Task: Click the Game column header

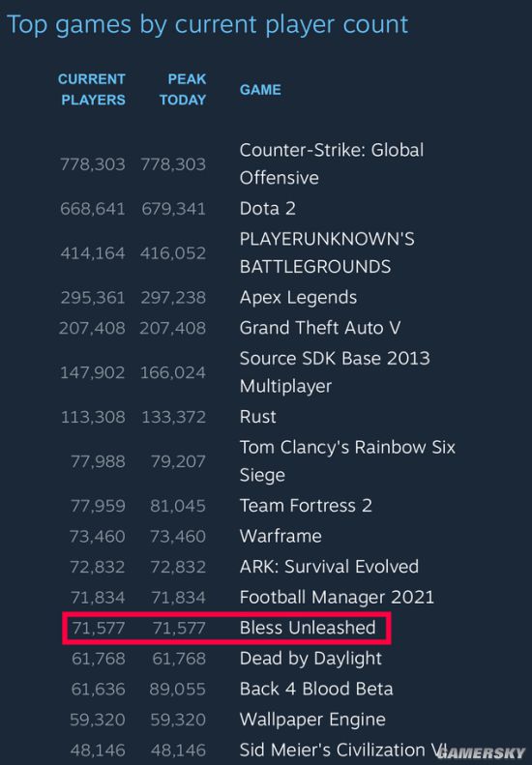Action: tap(260, 90)
